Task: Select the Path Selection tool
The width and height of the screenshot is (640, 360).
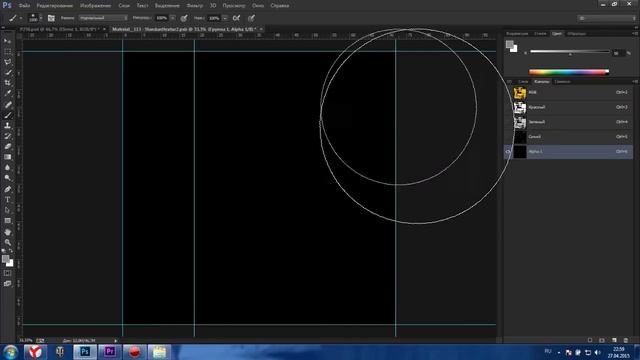Action: (7, 210)
